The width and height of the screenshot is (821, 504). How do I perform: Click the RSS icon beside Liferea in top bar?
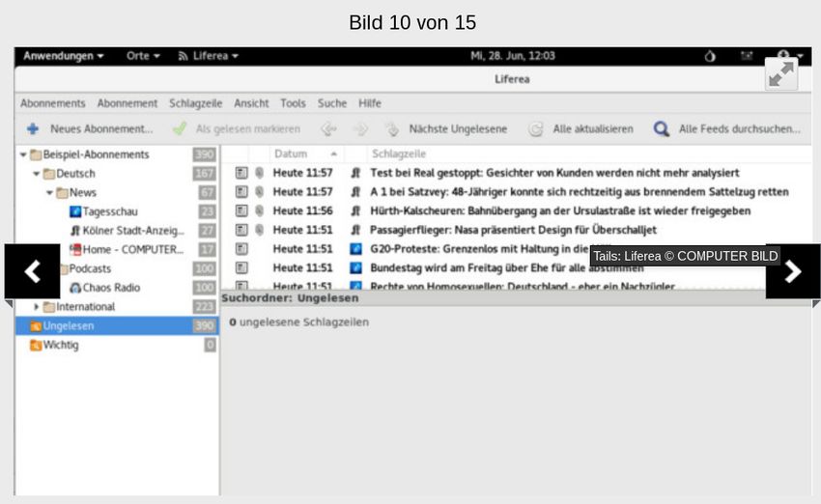[x=183, y=56]
